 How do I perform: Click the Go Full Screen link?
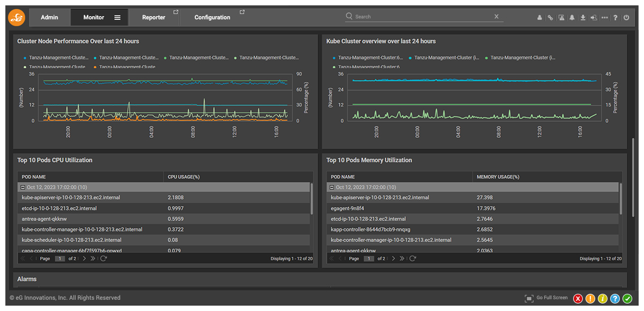click(552, 298)
